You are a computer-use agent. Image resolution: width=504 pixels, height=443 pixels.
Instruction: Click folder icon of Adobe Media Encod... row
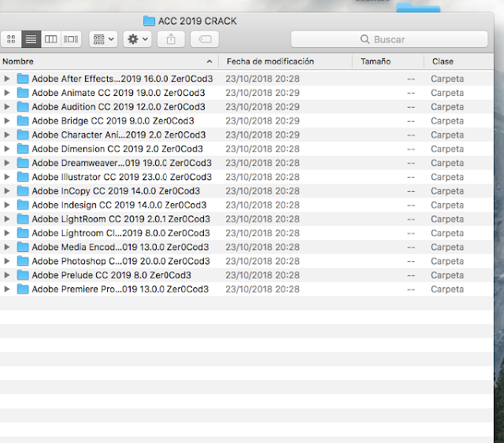[x=23, y=247]
